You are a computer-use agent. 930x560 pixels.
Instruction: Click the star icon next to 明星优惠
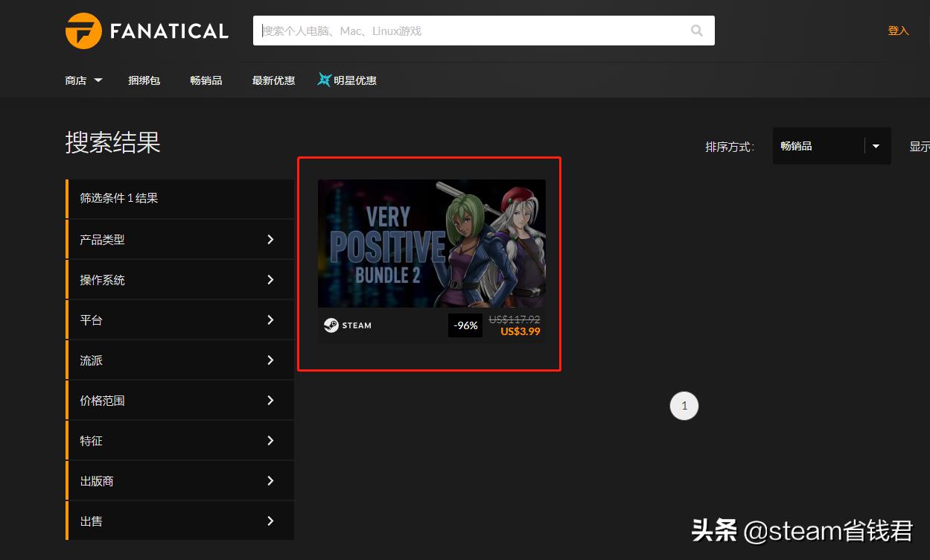click(324, 80)
